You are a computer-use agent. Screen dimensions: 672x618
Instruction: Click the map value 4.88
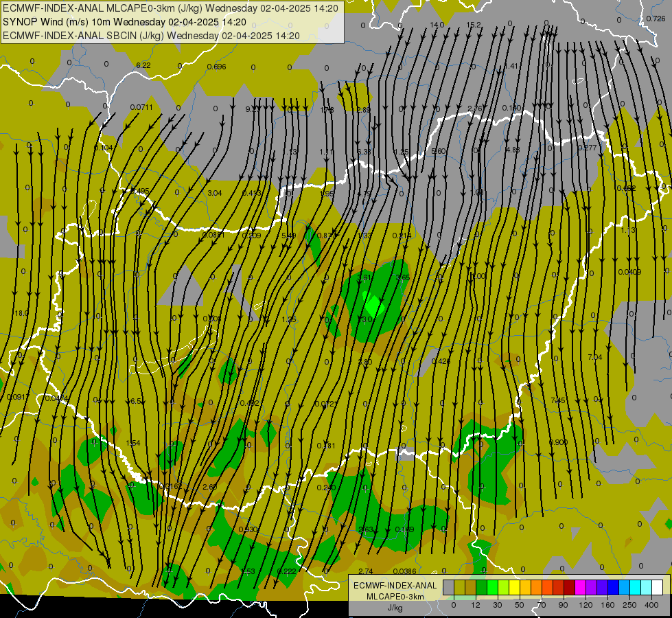click(x=513, y=150)
